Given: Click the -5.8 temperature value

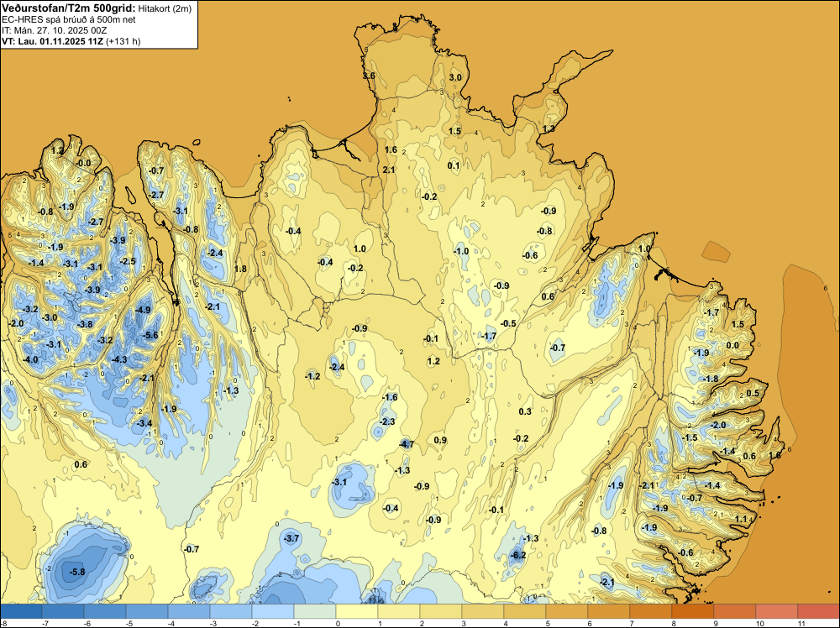Looking at the screenshot, I should 77,572.
